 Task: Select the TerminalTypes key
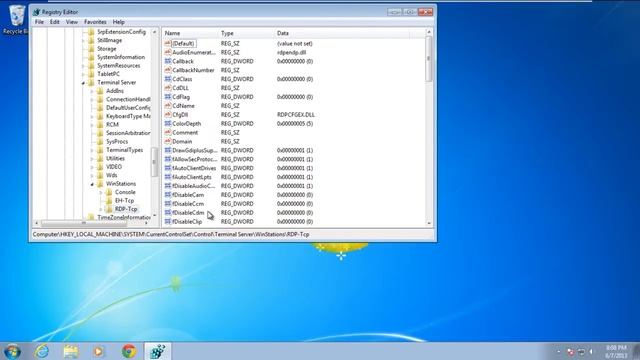(x=124, y=150)
